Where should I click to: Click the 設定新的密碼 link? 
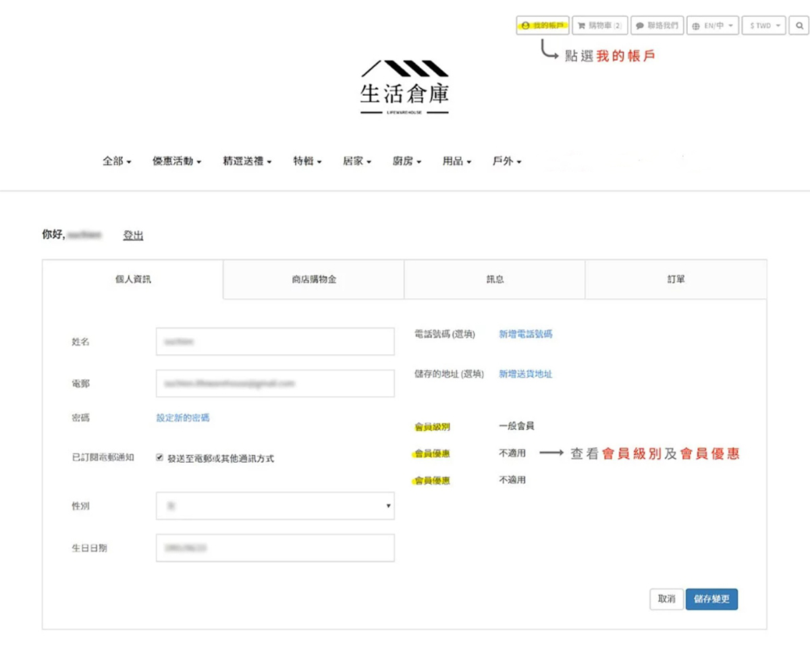[x=183, y=418]
